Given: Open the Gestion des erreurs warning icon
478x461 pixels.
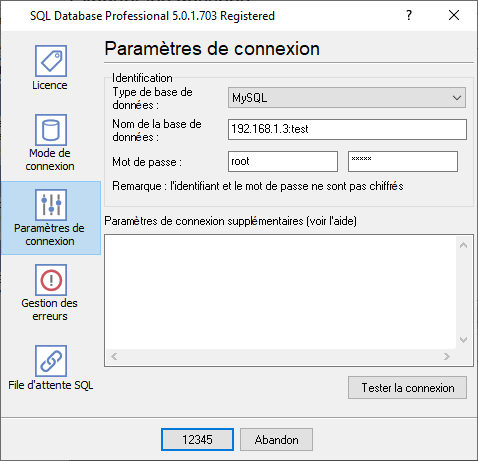Looking at the screenshot, I should (51, 280).
